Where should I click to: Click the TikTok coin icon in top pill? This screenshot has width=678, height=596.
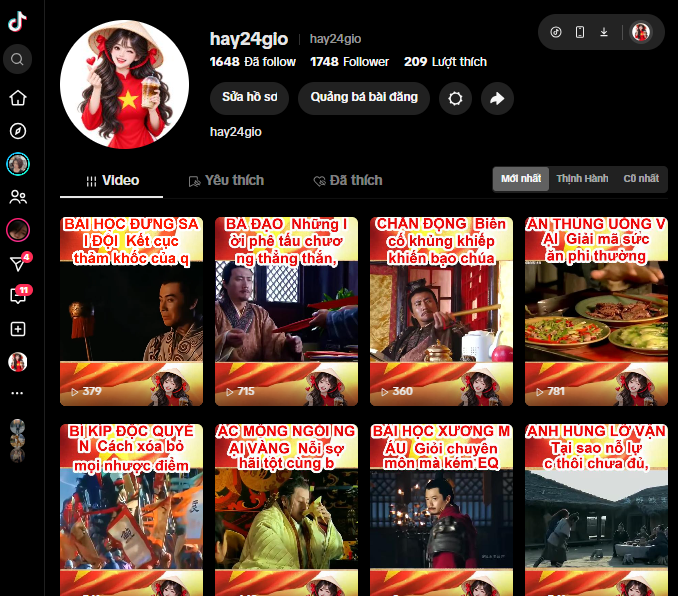(x=556, y=32)
